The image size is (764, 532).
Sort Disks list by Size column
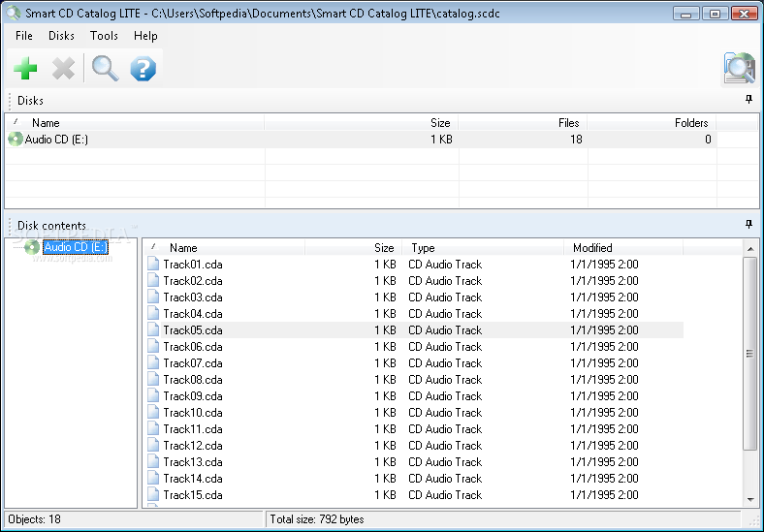361,123
